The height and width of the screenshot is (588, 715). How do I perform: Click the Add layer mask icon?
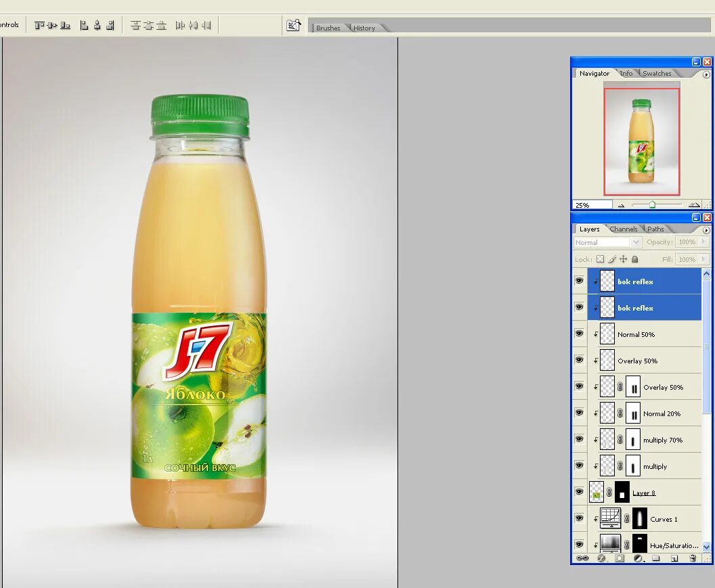(x=620, y=558)
